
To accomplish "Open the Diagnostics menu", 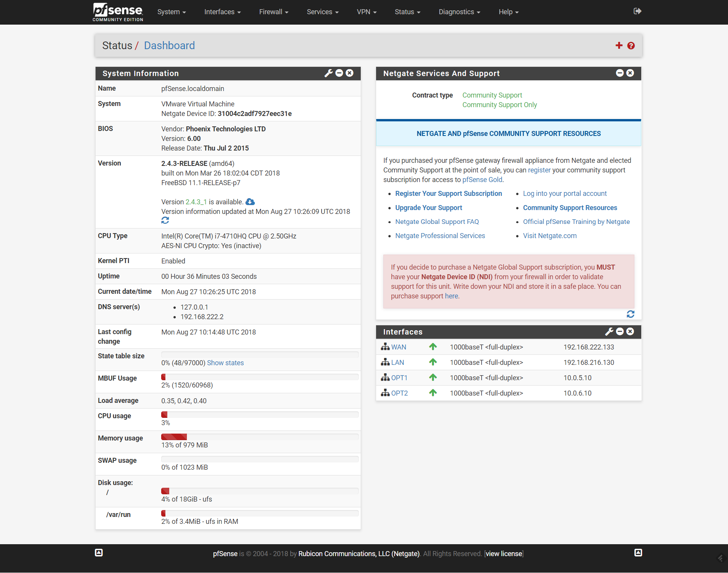I will (459, 12).
